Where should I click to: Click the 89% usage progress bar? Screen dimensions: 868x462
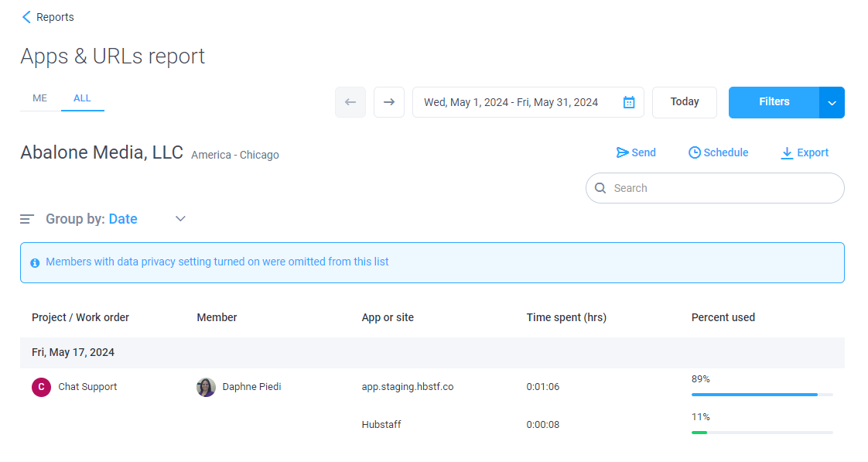coord(762,395)
